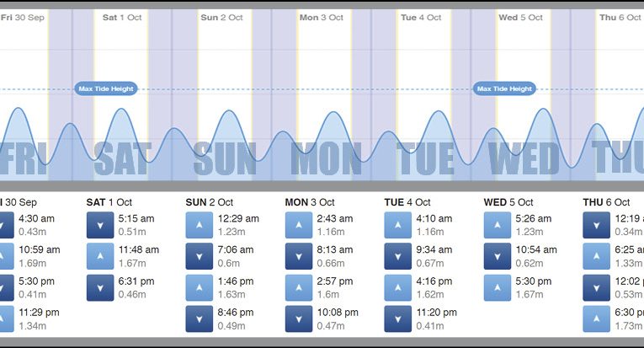This screenshot has height=348, width=644.
Task: Click the high tide arrow for Sat 11:48 am
Action: (99, 256)
